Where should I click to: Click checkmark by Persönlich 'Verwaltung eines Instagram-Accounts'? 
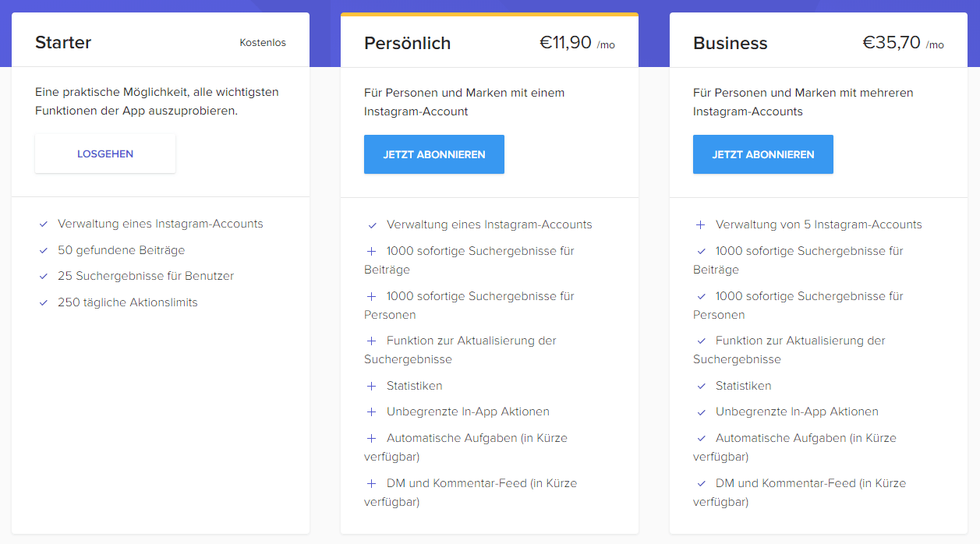[x=372, y=225]
